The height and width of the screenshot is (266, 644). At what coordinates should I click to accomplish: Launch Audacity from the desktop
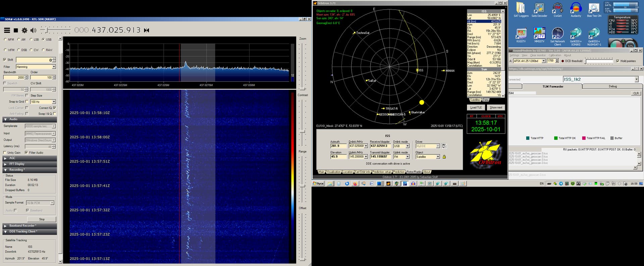576,9
